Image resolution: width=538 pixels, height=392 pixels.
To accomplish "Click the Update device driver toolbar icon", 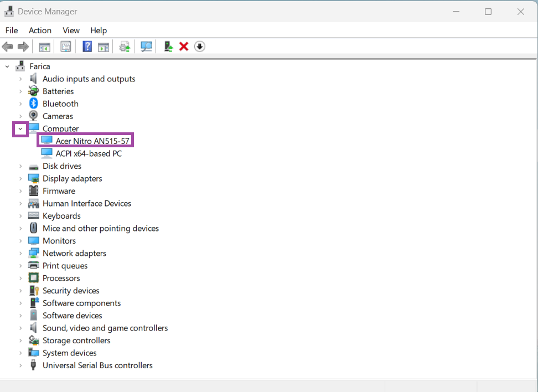I will point(125,47).
